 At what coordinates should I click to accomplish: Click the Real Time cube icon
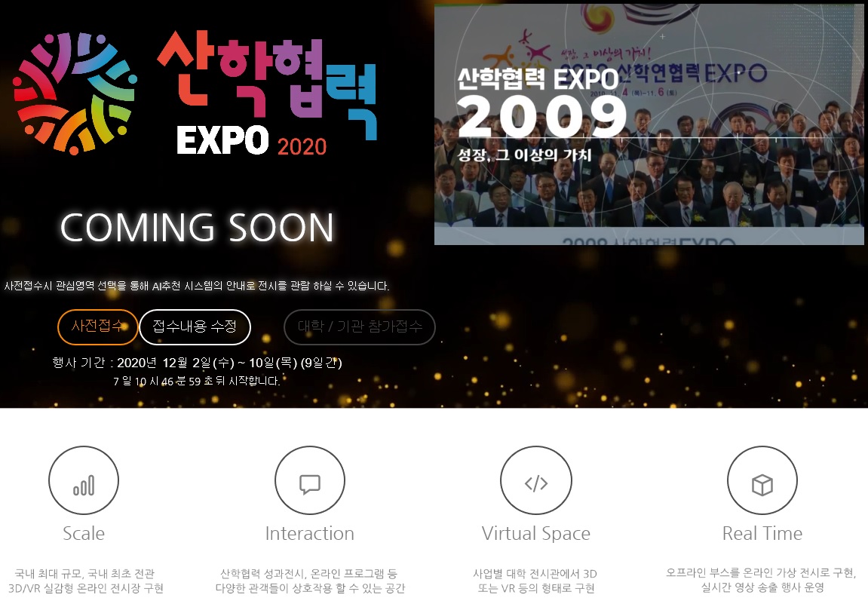[x=762, y=480]
